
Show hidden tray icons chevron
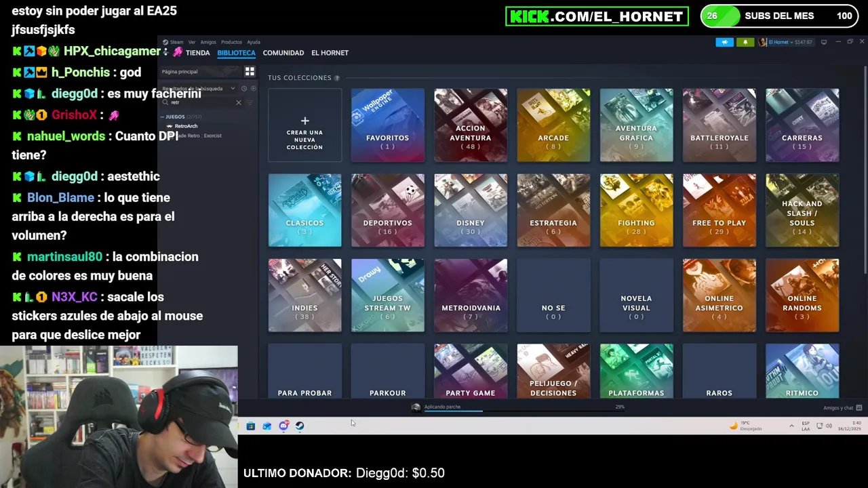tap(791, 426)
